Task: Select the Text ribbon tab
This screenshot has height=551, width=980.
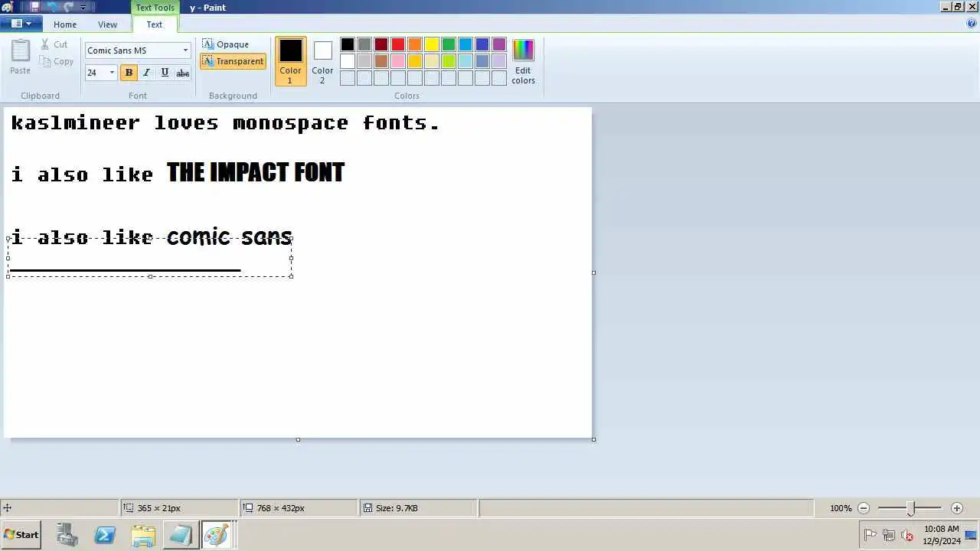Action: [x=155, y=24]
